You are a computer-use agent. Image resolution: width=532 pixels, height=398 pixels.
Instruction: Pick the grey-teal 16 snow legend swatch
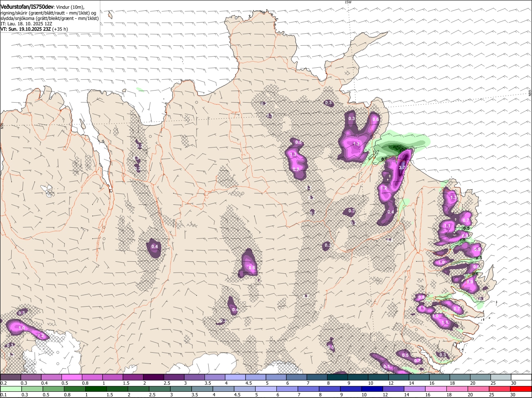440,377
